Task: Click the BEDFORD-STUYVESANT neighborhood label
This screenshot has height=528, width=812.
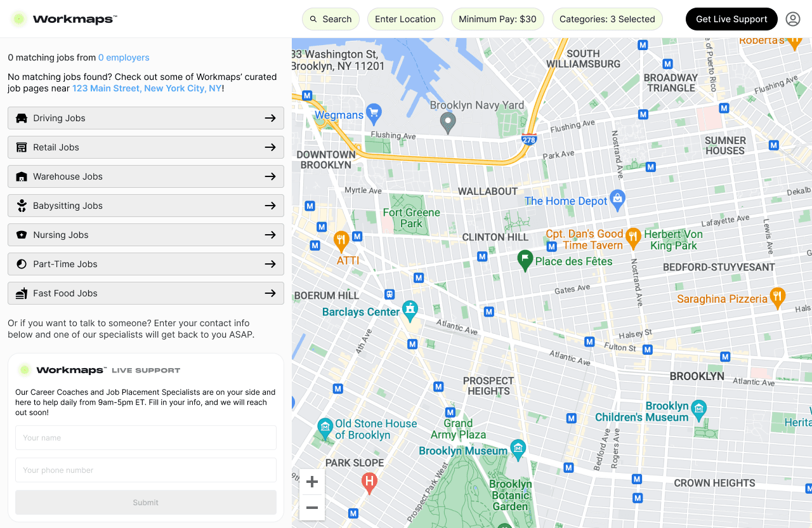Action: pyautogui.click(x=719, y=267)
